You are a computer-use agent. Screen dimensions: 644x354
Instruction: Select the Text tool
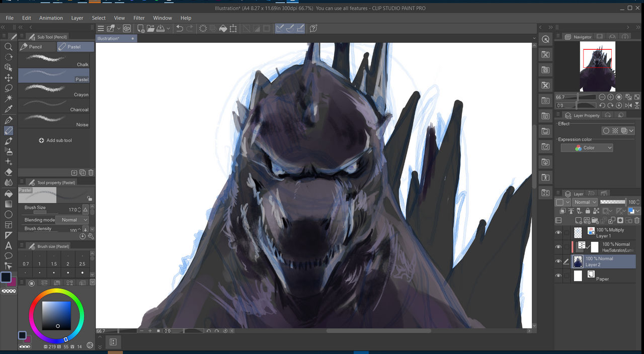pyautogui.click(x=9, y=246)
